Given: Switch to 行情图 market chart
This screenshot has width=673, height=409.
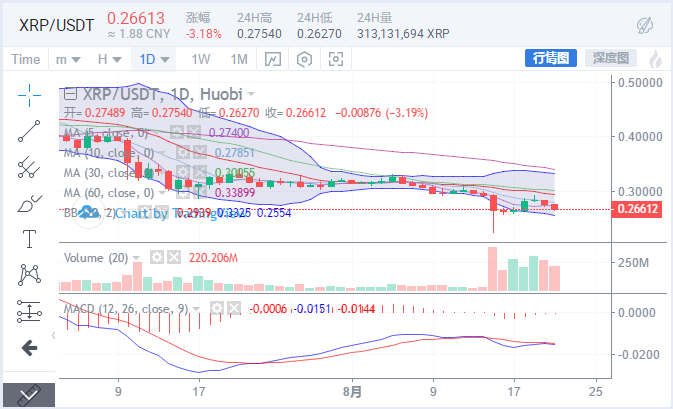Looking at the screenshot, I should [x=551, y=58].
